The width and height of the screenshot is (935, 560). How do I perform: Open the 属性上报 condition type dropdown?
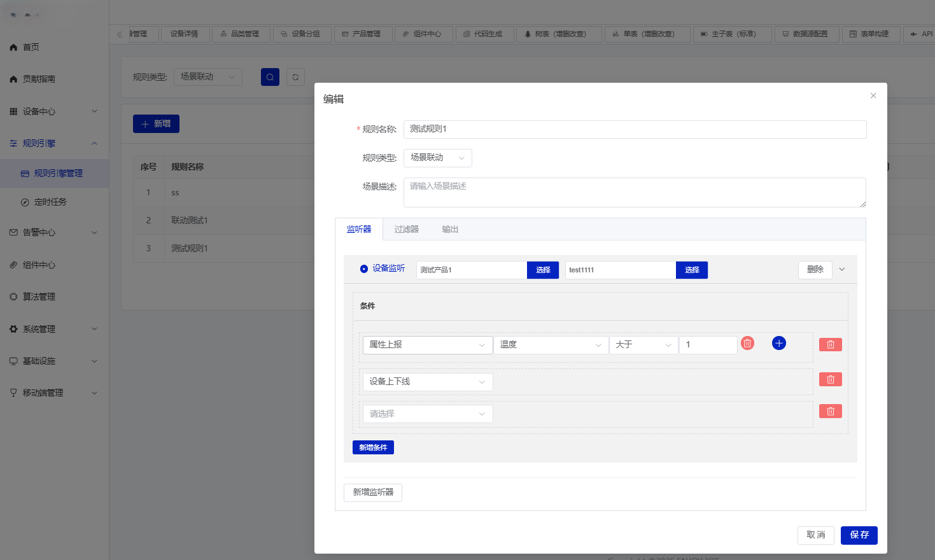(428, 345)
